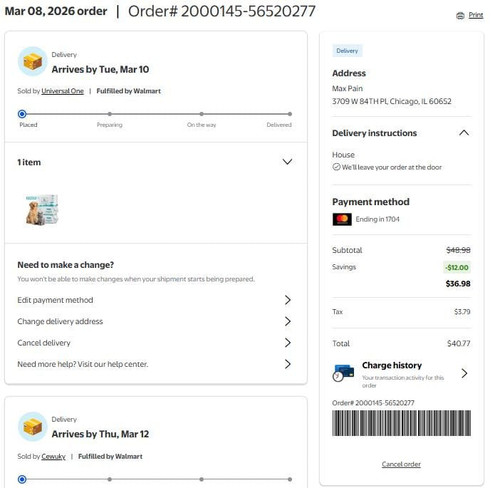Click the Mastercard icon under Payment method
This screenshot has height=488, width=500.
[x=342, y=219]
